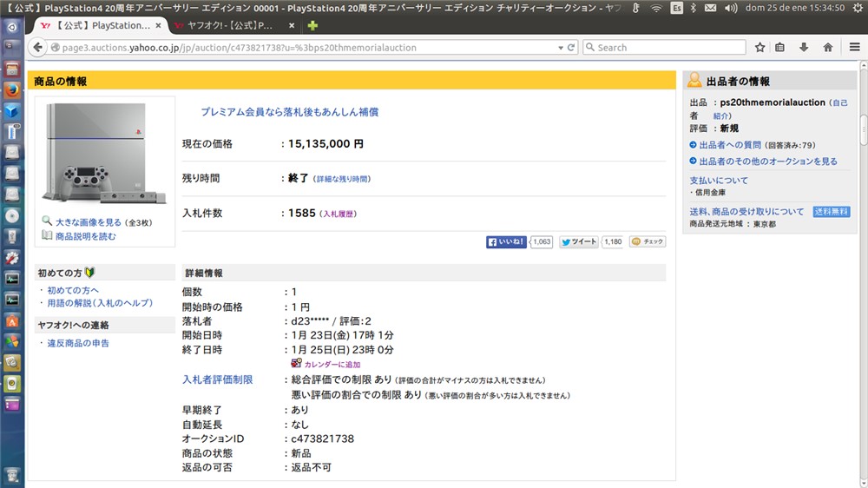Open Ubuntu Dash home button in launcher

click(x=11, y=27)
